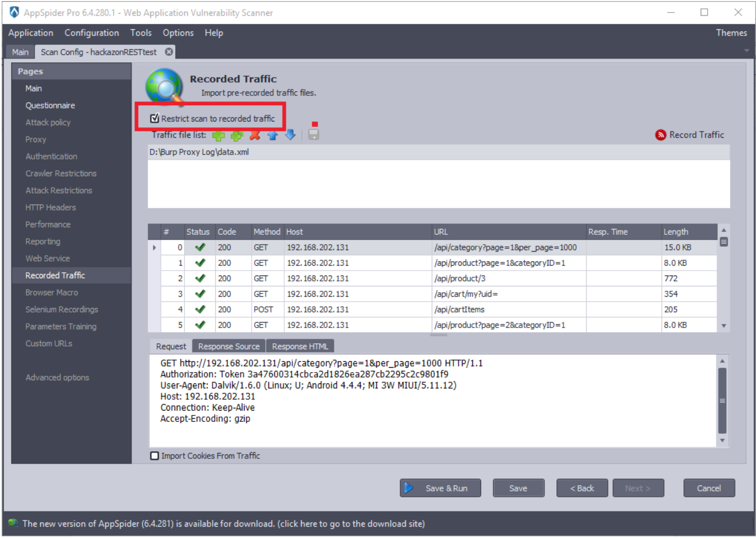Uncheck Restrict scan to recorded traffic
This screenshot has width=756, height=538.
point(155,118)
